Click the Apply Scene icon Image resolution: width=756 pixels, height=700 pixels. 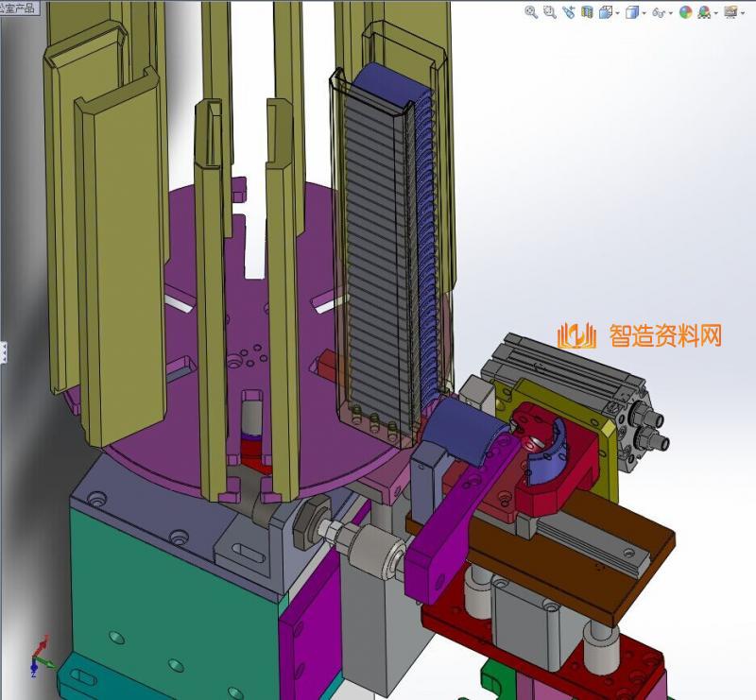[704, 12]
